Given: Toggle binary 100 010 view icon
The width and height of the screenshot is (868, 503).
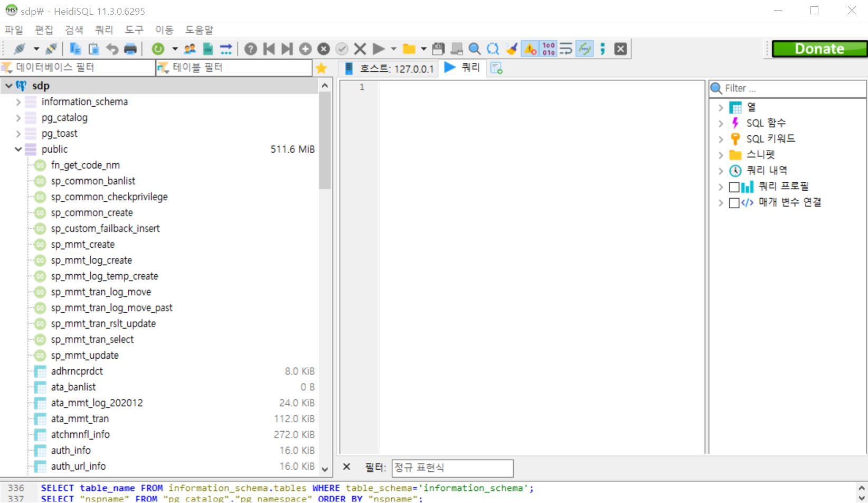Looking at the screenshot, I should point(549,49).
